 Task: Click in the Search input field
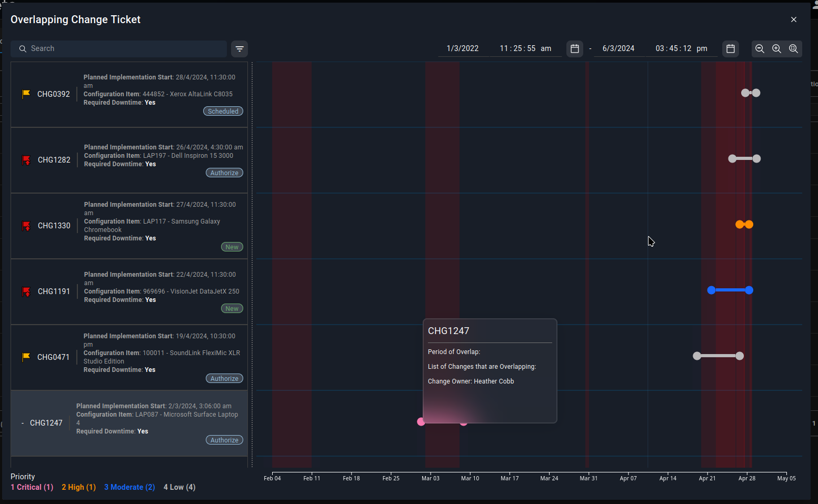(x=124, y=49)
